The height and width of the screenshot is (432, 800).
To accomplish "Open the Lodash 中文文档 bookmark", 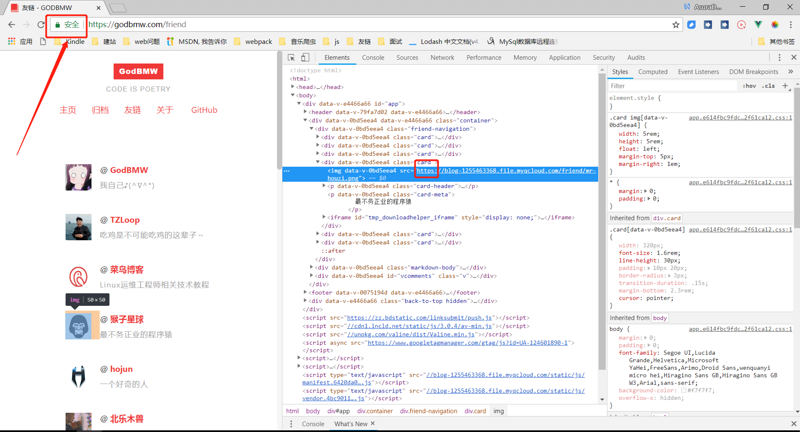I will pyautogui.click(x=443, y=42).
